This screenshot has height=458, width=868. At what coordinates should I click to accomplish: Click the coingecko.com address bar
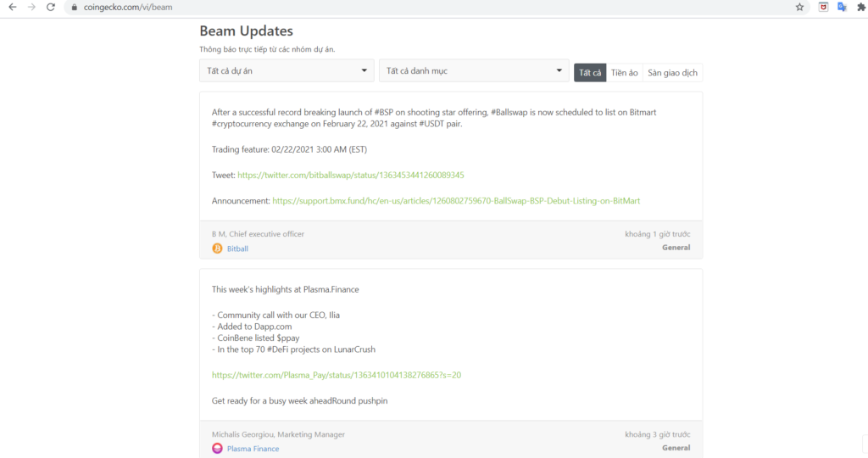(x=424, y=7)
